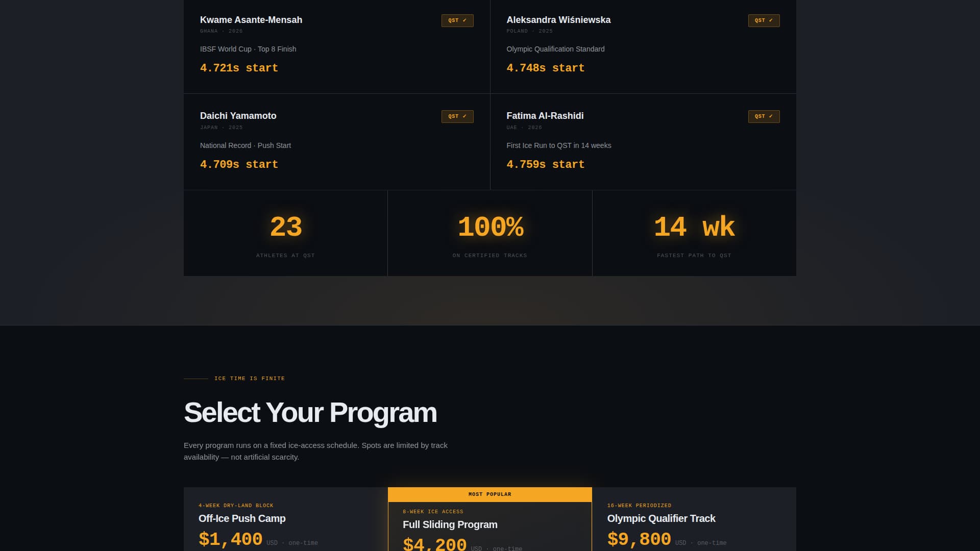
Task: Select the Full Sliding Program card title
Action: 450,524
